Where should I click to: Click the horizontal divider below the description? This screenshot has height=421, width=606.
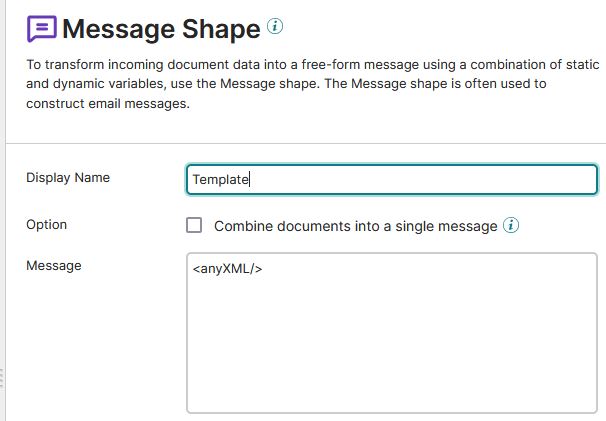tap(305, 143)
